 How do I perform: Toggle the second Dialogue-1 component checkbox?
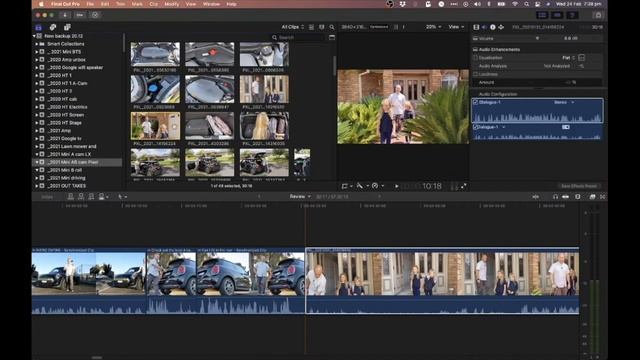tap(476, 127)
